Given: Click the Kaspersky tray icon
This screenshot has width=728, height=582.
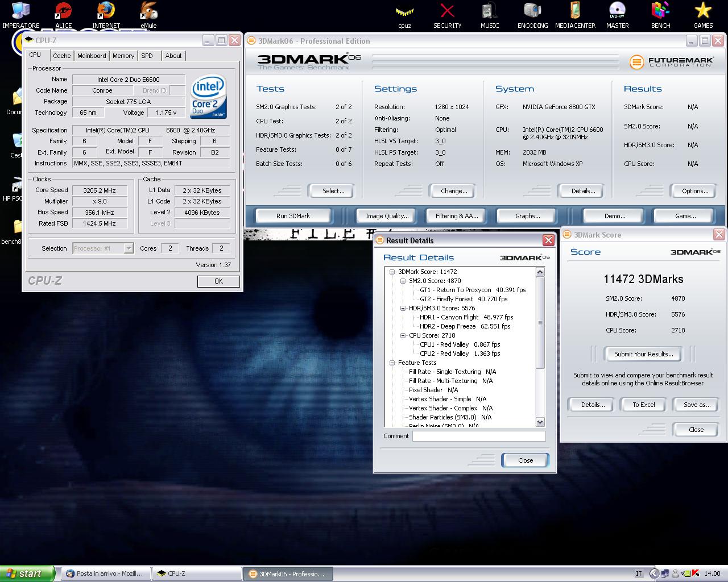Looking at the screenshot, I should [x=696, y=573].
